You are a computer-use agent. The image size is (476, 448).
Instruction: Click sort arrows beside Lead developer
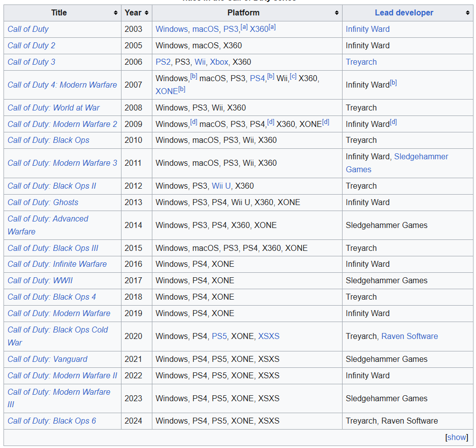(x=468, y=13)
